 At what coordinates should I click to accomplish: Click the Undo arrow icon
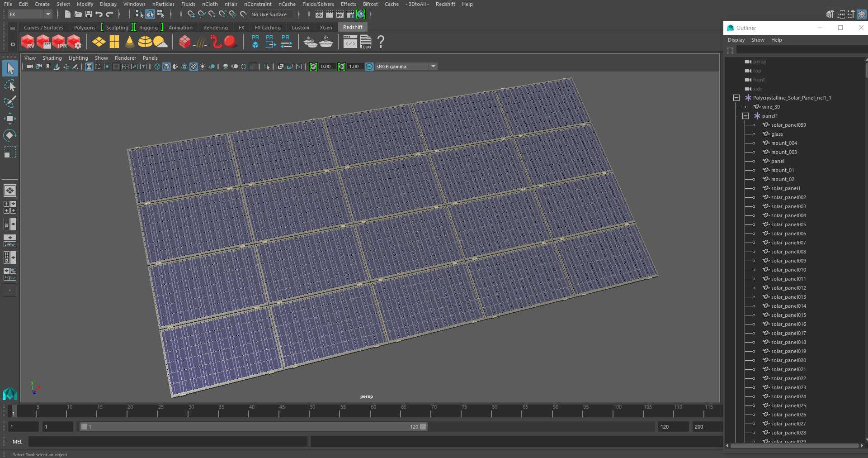99,14
